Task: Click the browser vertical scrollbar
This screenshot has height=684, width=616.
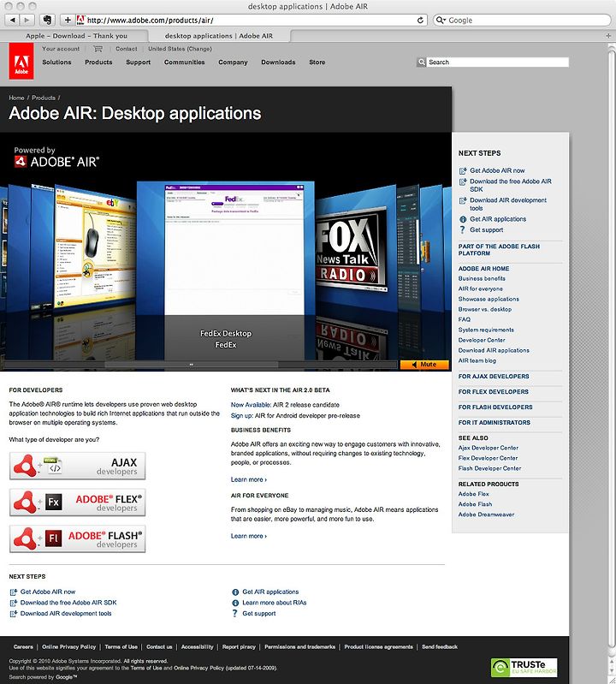Action: click(x=612, y=349)
